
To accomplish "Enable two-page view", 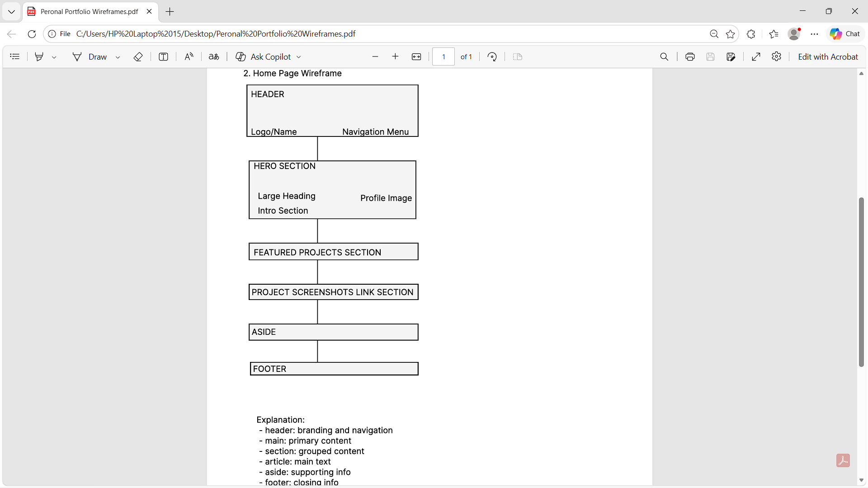I will pos(518,56).
